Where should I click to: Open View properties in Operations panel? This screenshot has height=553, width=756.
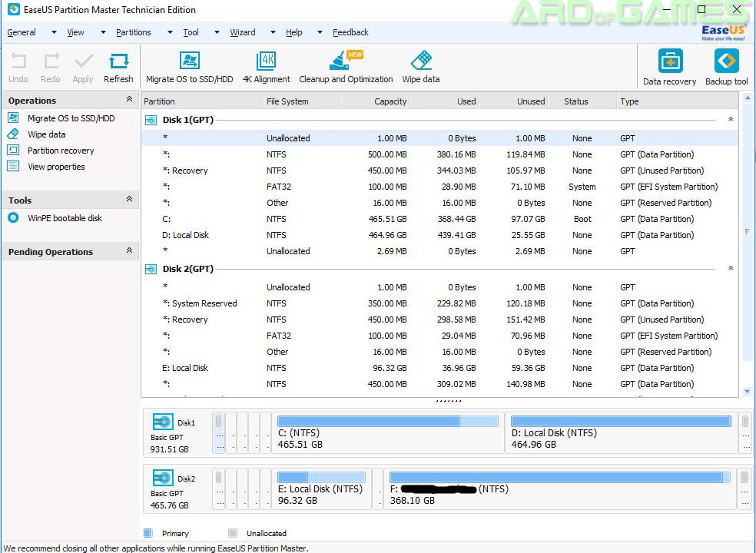56,167
